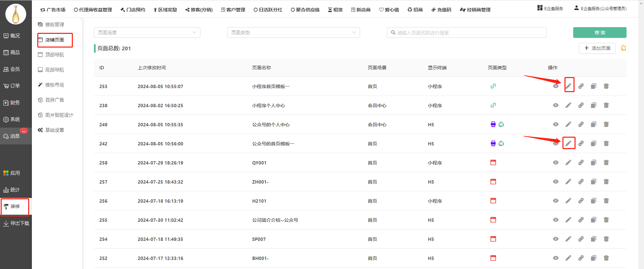The width and height of the screenshot is (644, 269).
Task: Click the green 搜索 button
Action: 599,32
